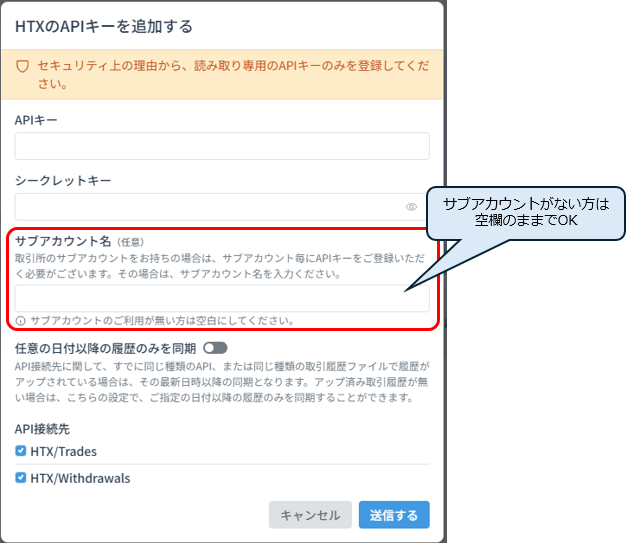Click the サブアカウントのご利用が無い方は空白にしてください hint
The image size is (626, 543).
(162, 321)
